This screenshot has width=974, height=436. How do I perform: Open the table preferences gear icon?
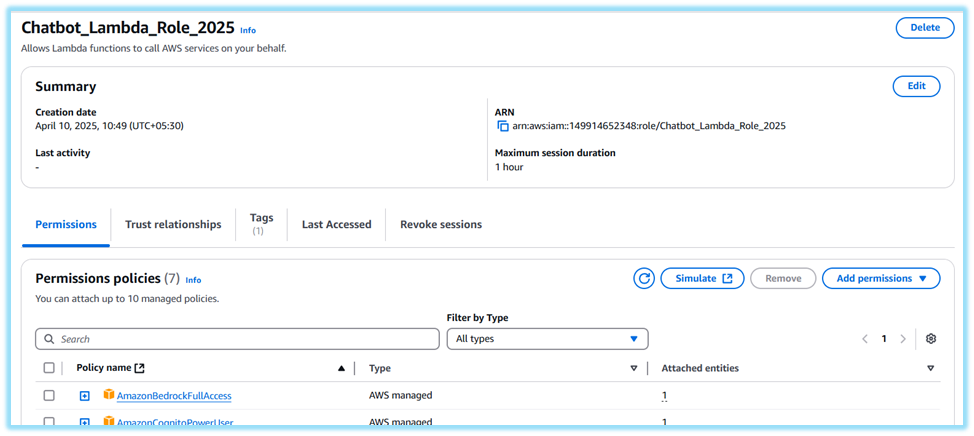pos(931,339)
